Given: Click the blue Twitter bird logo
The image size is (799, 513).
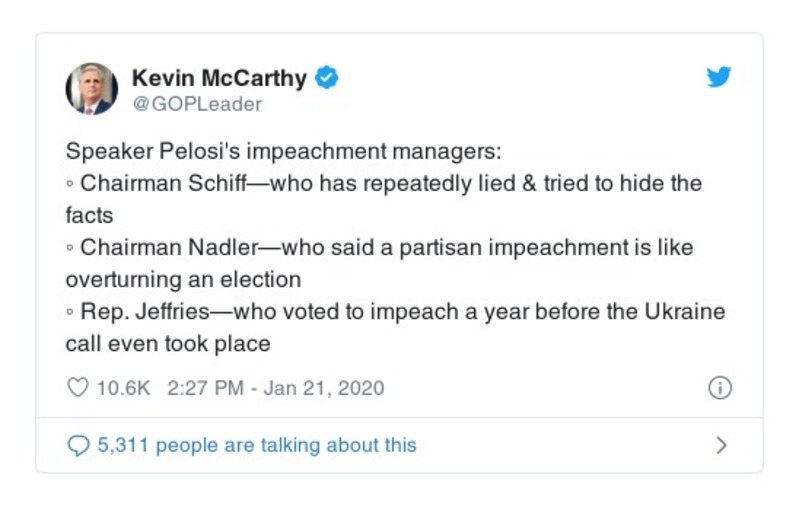Looking at the screenshot, I should [x=719, y=78].
